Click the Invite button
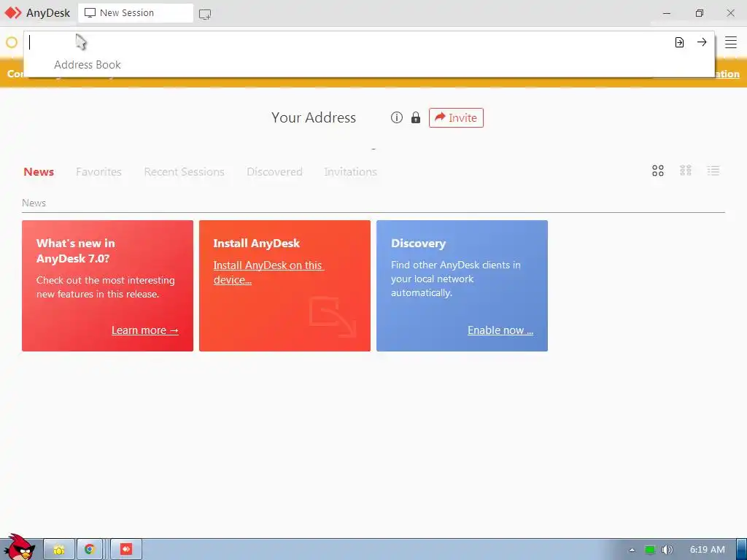The width and height of the screenshot is (747, 560). coord(456,117)
